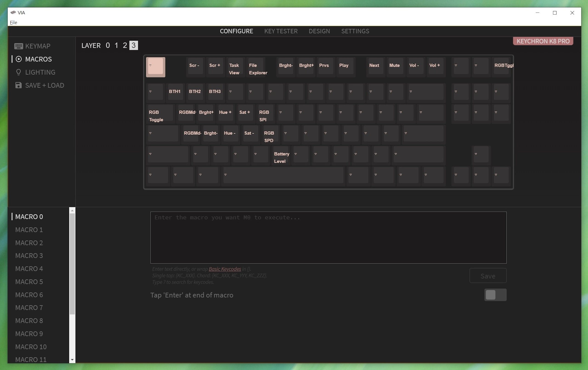The image size is (588, 370).
Task: Click the macro text input area
Action: (x=328, y=238)
